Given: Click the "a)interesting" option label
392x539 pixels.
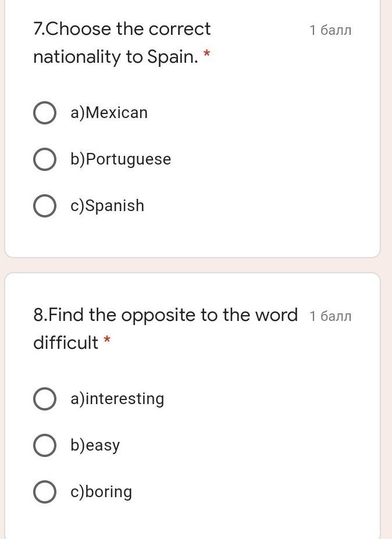Looking at the screenshot, I should tap(117, 399).
